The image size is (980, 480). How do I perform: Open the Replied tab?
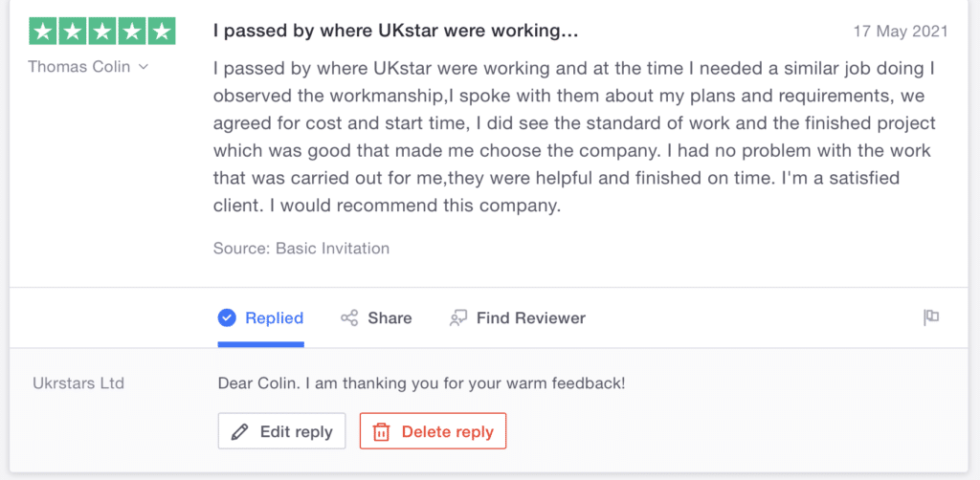(274, 318)
